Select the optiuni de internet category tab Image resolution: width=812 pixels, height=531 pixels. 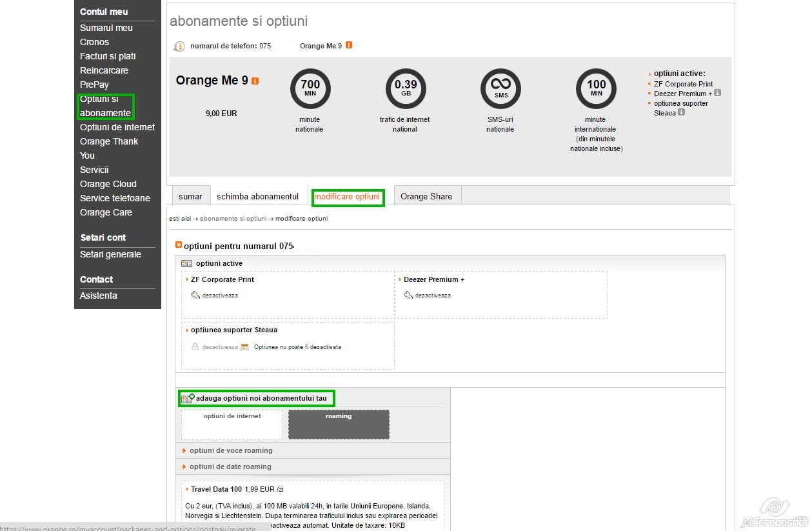coord(232,425)
